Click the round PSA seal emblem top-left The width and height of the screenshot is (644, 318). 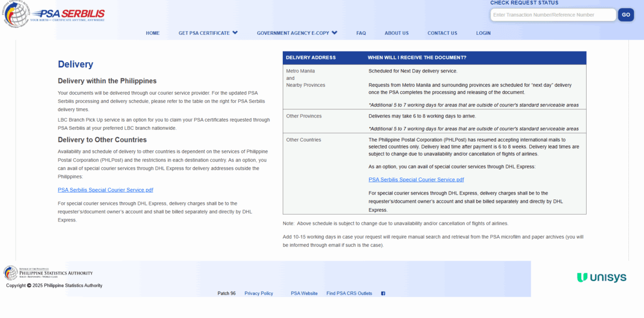[x=16, y=14]
